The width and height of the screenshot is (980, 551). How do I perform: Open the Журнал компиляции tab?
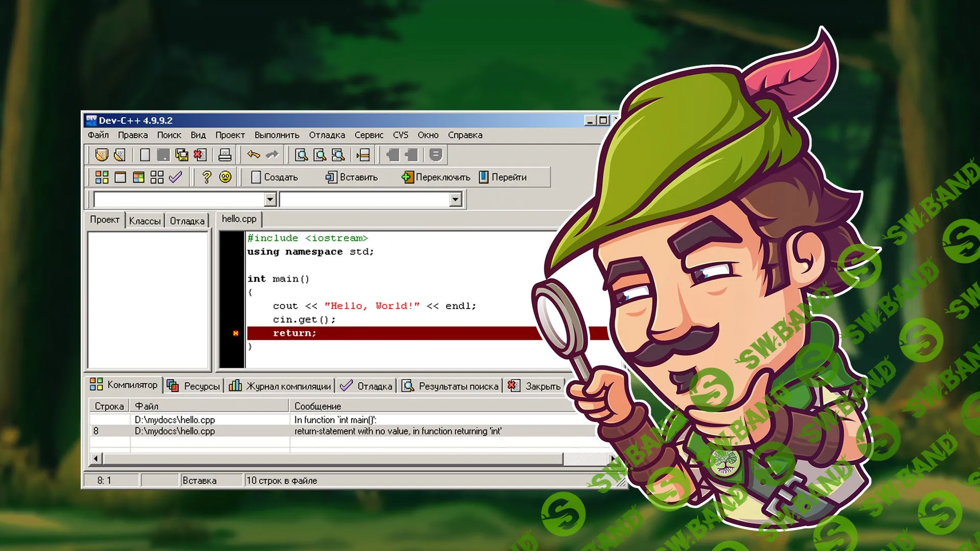click(x=280, y=386)
